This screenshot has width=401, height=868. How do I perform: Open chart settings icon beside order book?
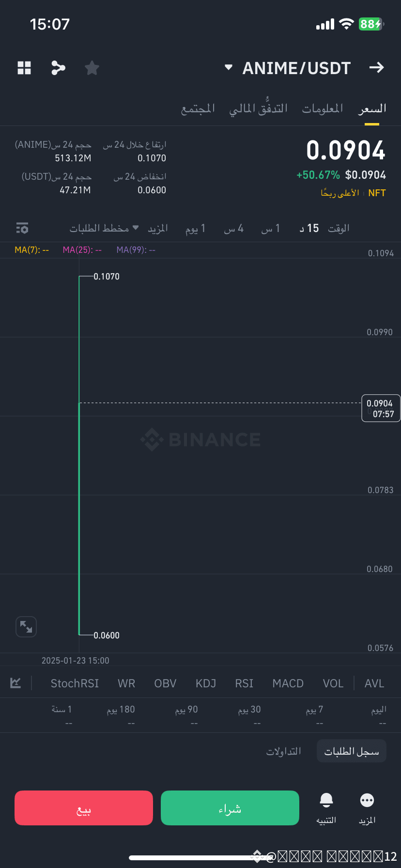click(x=22, y=228)
